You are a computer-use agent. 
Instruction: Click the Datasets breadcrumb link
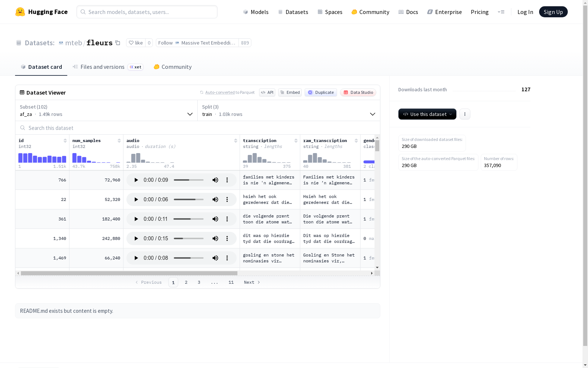(40, 43)
